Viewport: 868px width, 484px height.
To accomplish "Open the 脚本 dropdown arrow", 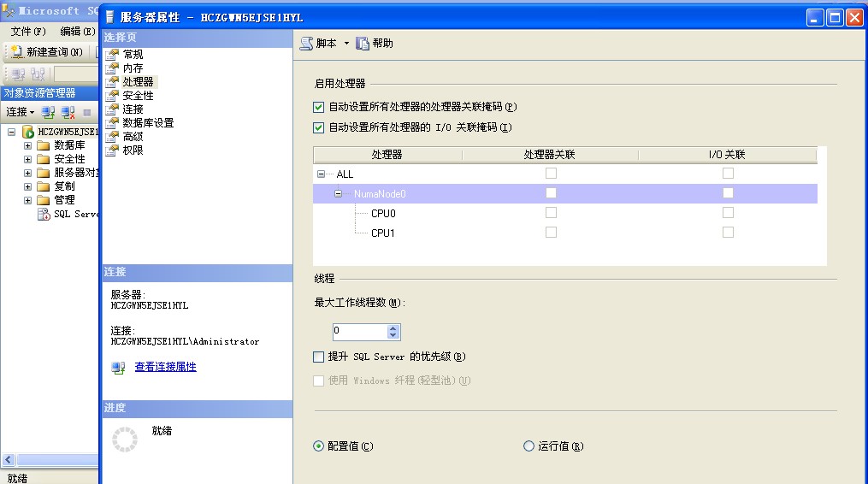I will click(346, 44).
